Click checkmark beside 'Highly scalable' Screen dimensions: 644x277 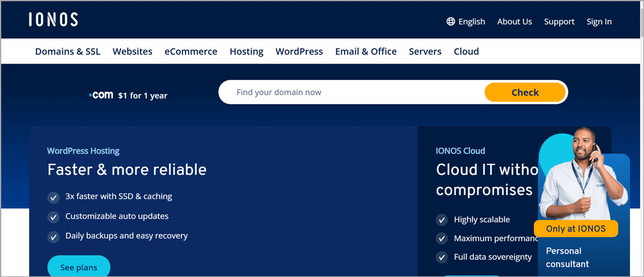tap(442, 220)
